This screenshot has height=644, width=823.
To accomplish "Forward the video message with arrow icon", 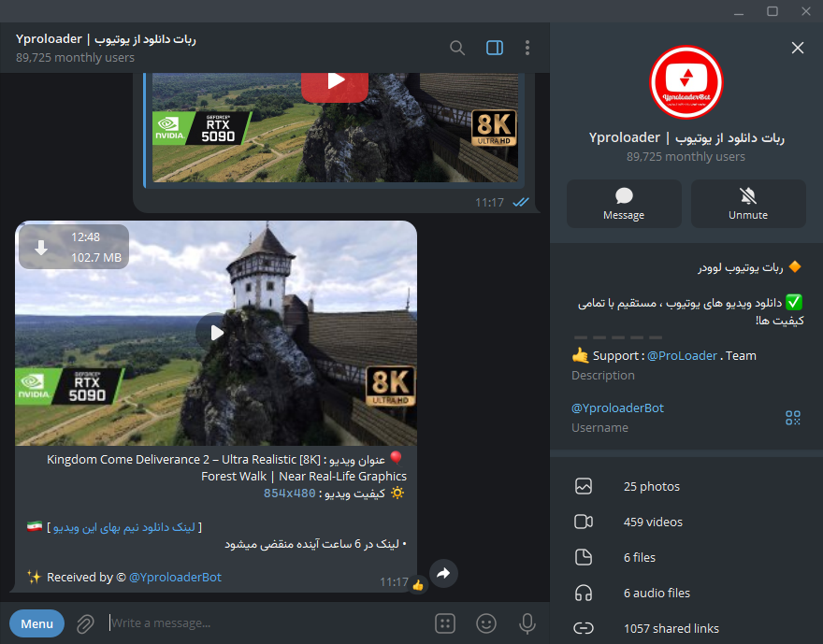I will (x=443, y=573).
